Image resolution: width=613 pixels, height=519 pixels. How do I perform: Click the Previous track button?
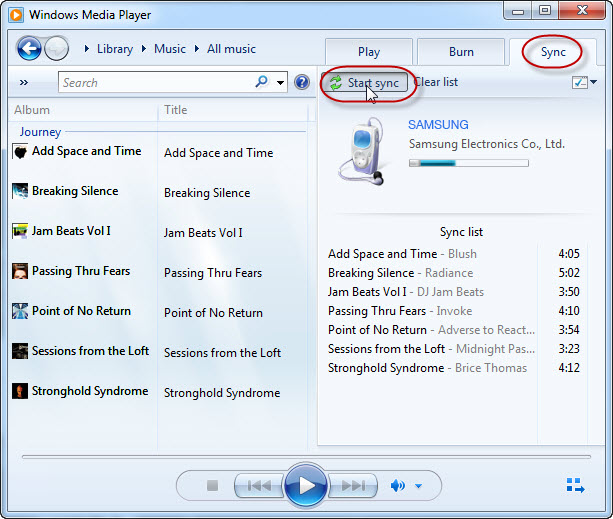point(259,486)
